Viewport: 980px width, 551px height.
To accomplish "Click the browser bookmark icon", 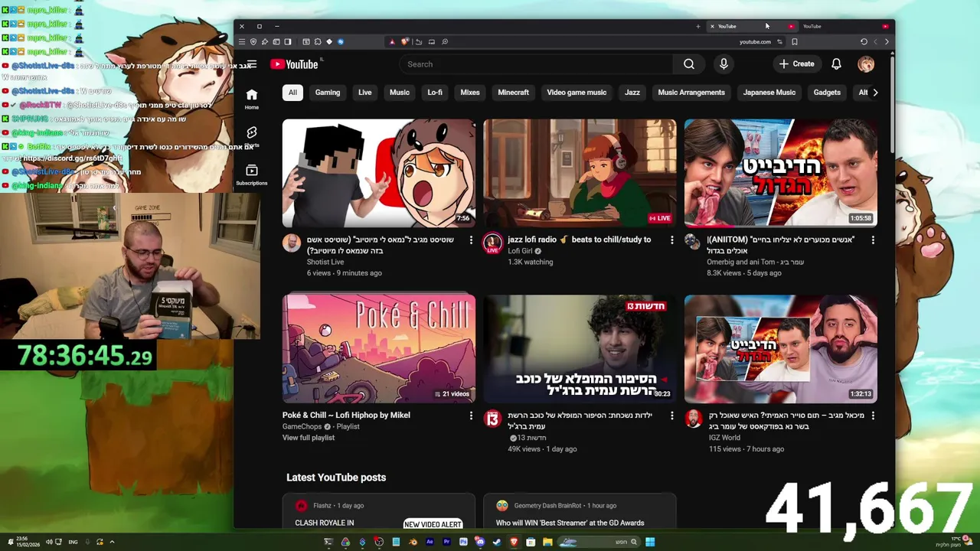I will click(795, 41).
